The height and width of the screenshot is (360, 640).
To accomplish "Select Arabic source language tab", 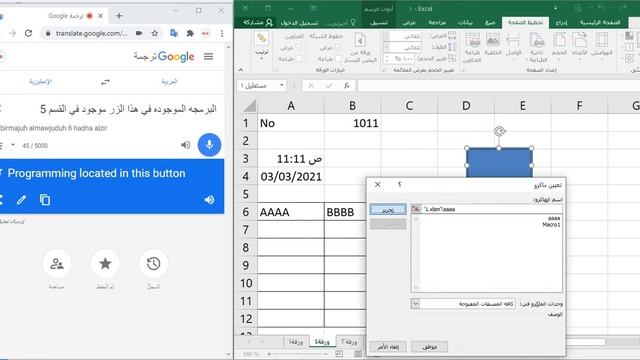I will coord(169,82).
